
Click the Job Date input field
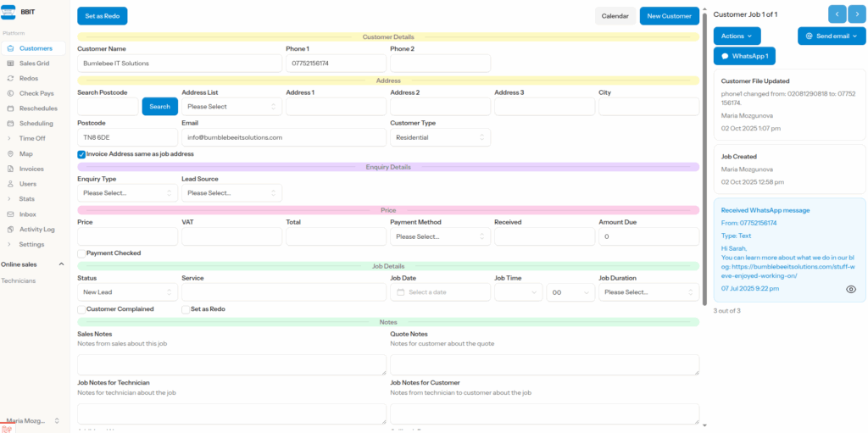[x=440, y=292]
